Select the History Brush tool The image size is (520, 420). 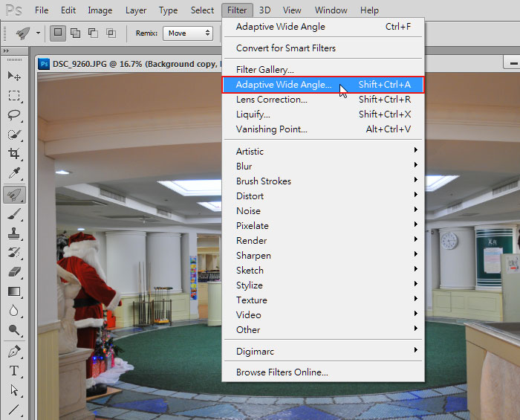pos(14,253)
